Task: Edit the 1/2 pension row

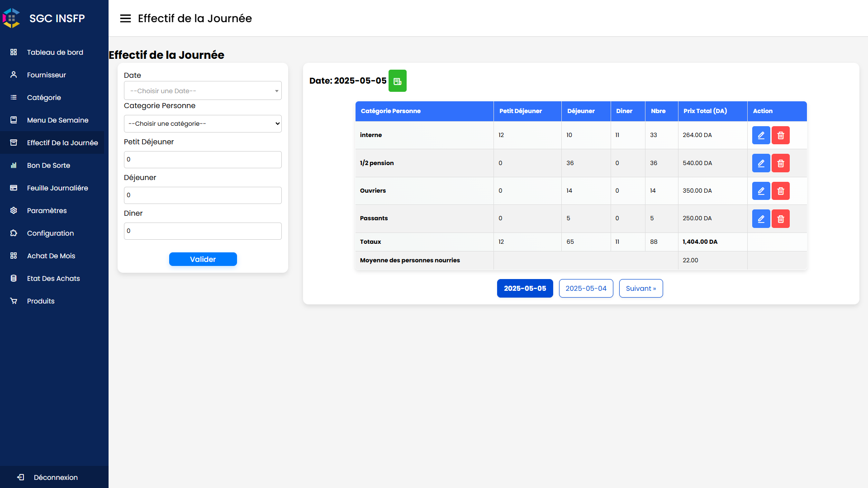Action: pos(761,163)
